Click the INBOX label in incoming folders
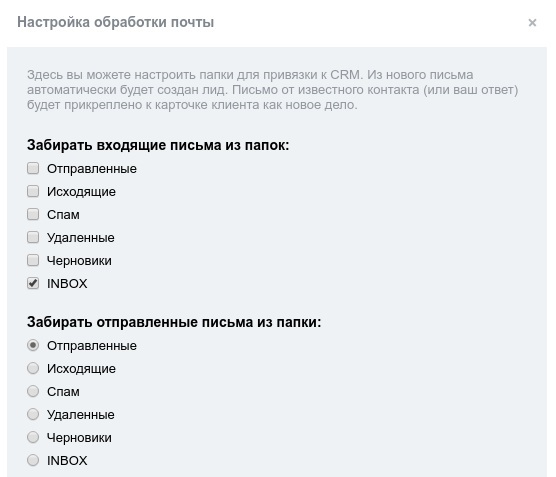 [x=67, y=284]
